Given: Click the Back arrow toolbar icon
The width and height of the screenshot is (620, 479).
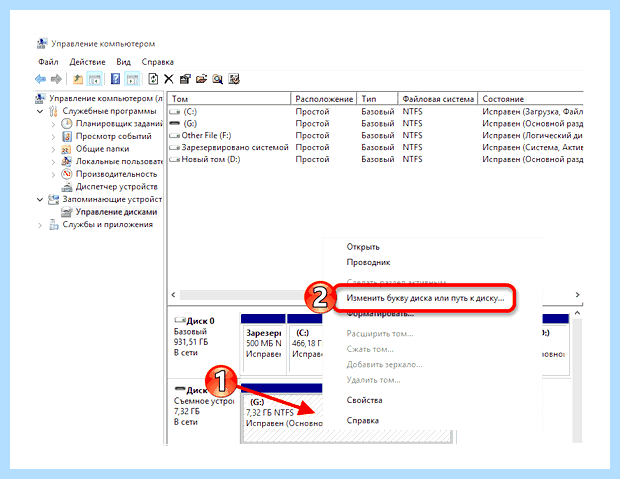Looking at the screenshot, I should [40, 79].
